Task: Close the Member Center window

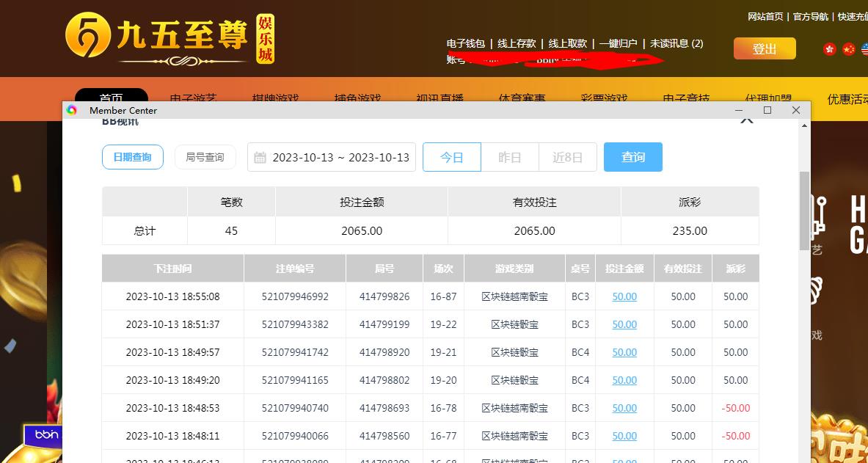Action: point(796,110)
